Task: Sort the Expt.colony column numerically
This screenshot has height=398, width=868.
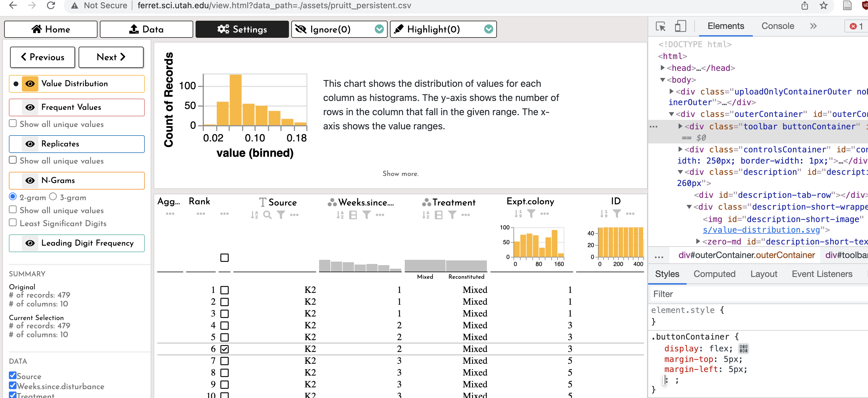Action: tap(518, 213)
